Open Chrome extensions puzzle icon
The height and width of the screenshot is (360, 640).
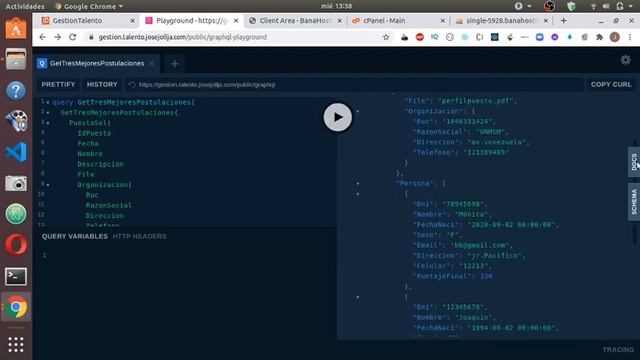[x=599, y=37]
